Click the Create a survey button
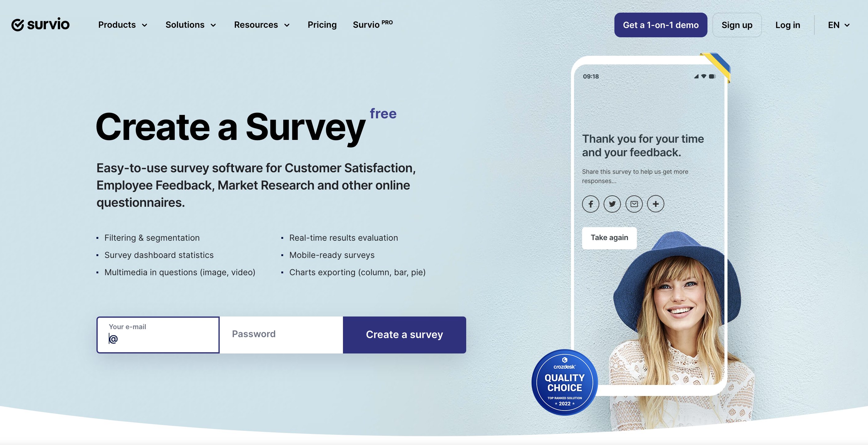The image size is (868, 445). [x=405, y=334]
